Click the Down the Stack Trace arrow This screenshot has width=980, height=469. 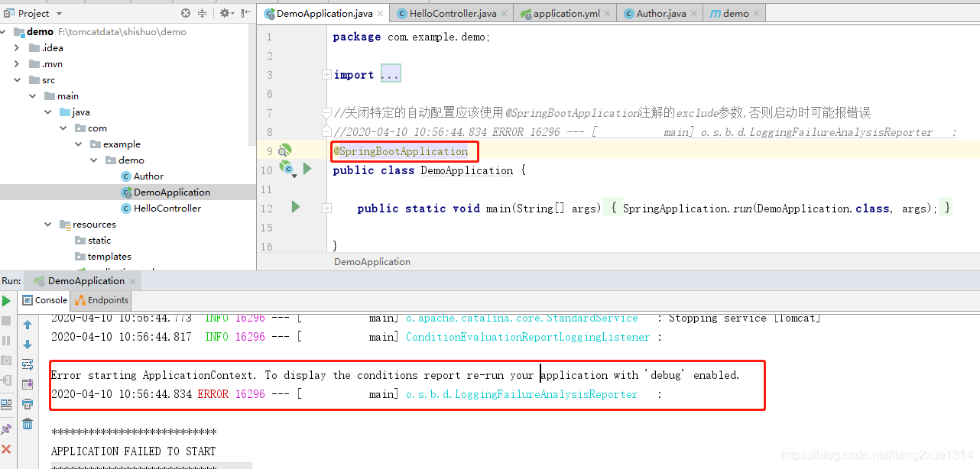point(28,344)
